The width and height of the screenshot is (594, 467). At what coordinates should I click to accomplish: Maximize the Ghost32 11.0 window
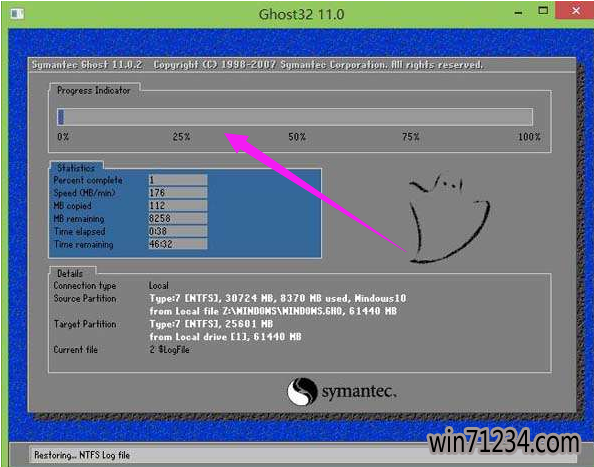[543, 11]
